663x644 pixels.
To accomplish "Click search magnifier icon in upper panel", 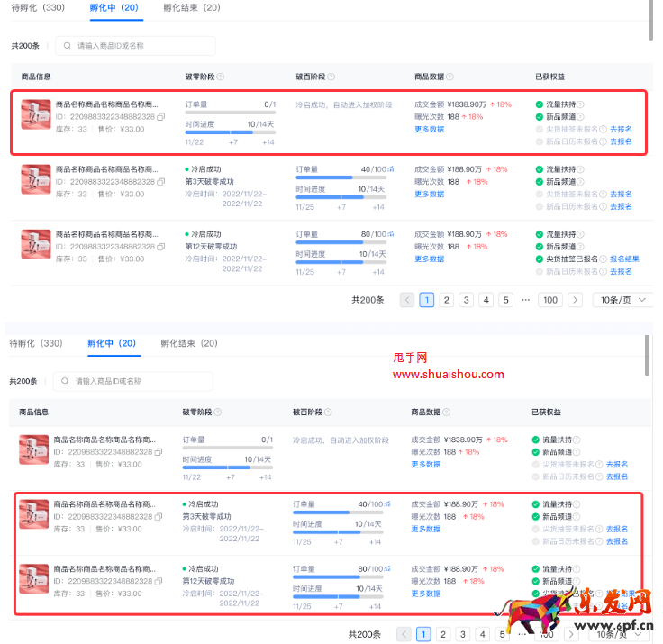I will click(67, 46).
